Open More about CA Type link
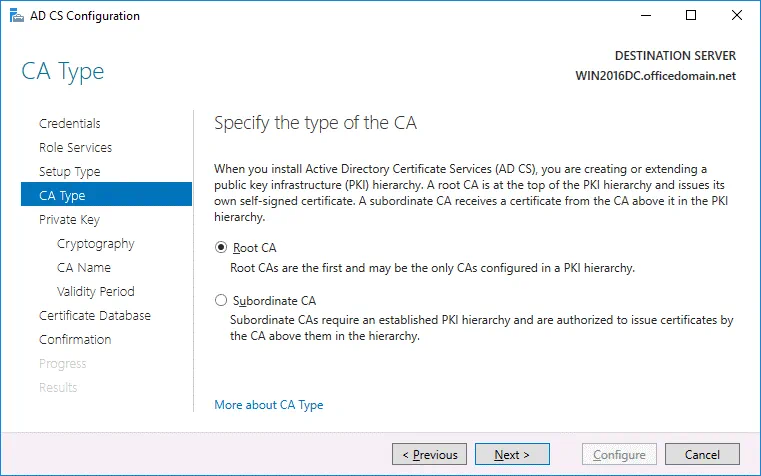The image size is (761, 476). click(268, 405)
